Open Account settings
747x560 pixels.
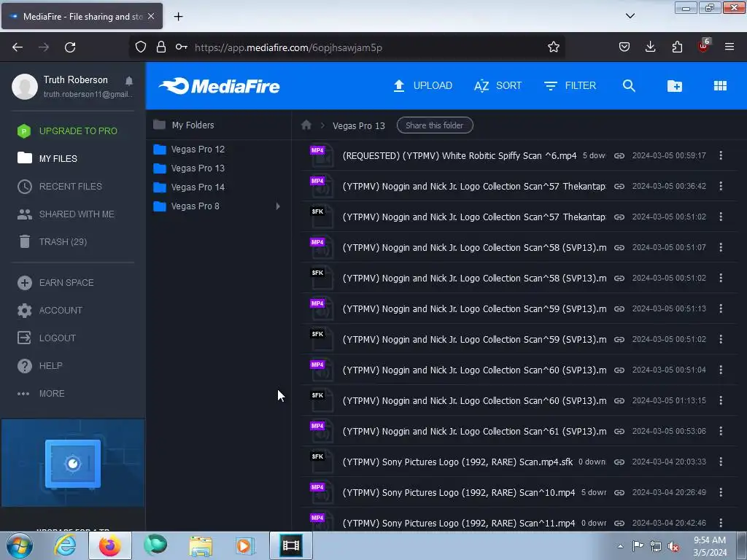tap(50, 311)
